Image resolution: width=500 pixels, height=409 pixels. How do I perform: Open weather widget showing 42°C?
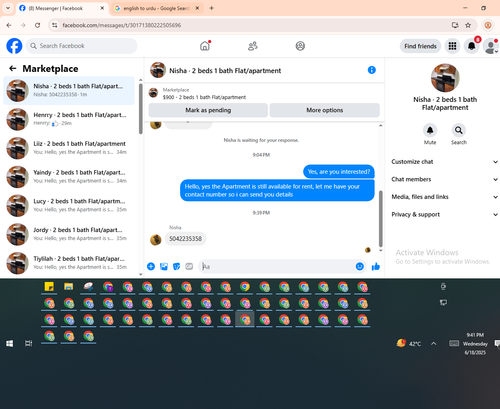coord(409,343)
